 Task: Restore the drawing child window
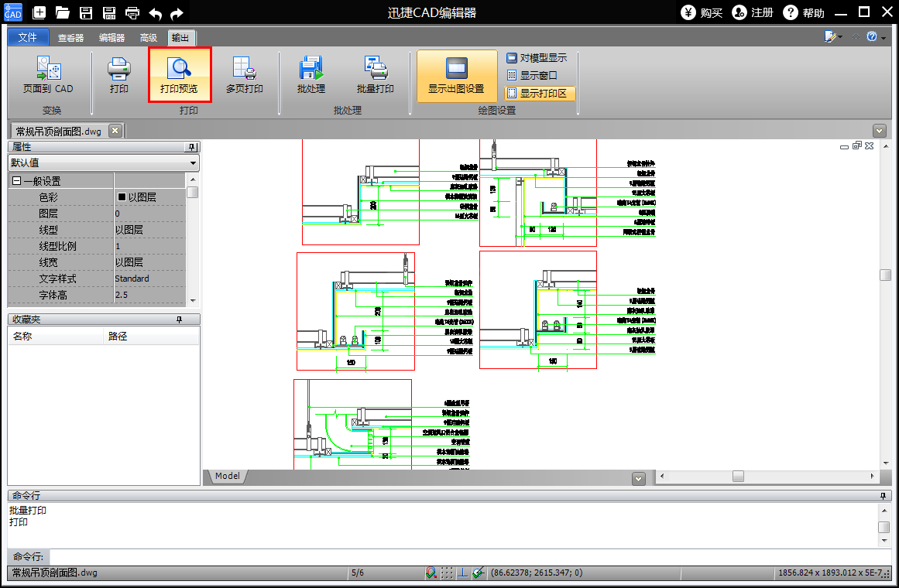click(857, 145)
